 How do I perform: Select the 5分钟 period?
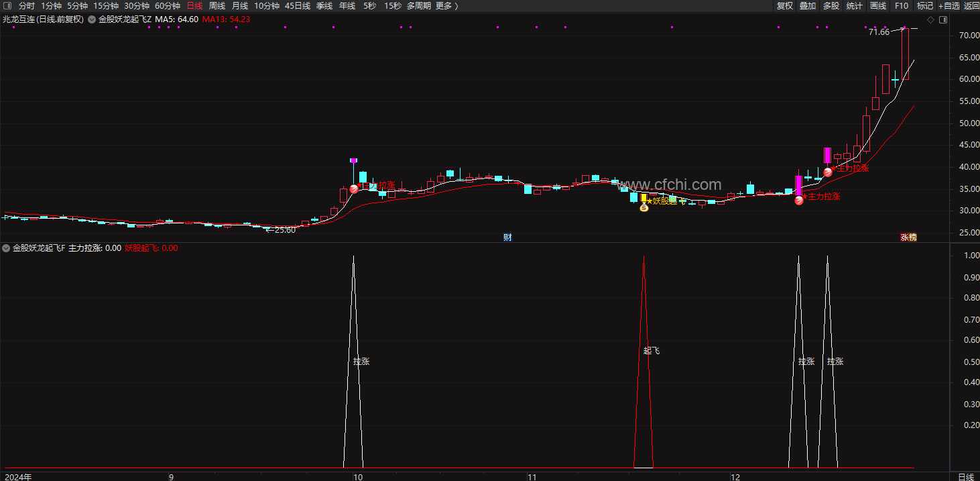click(x=77, y=6)
